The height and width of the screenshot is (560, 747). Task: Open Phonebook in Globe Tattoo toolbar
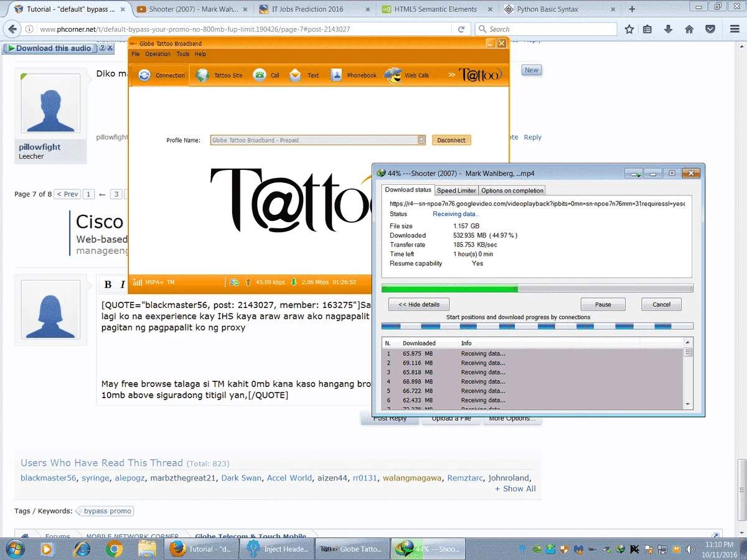coord(353,75)
